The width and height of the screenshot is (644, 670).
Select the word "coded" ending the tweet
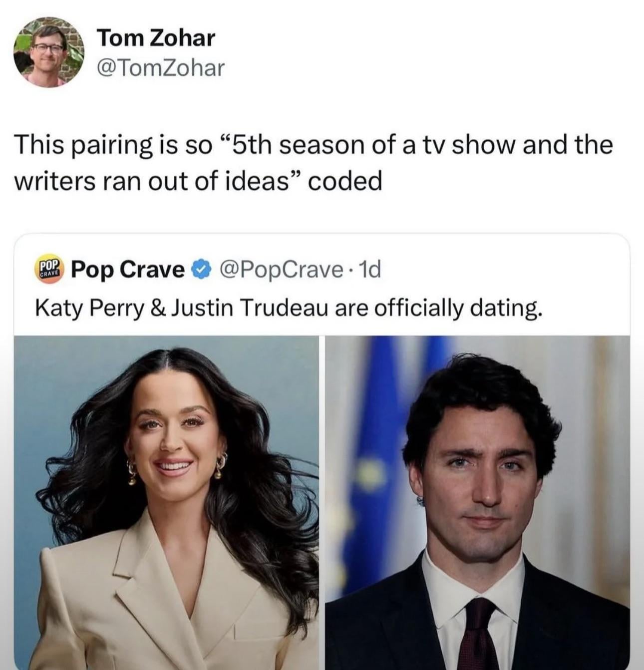click(344, 181)
